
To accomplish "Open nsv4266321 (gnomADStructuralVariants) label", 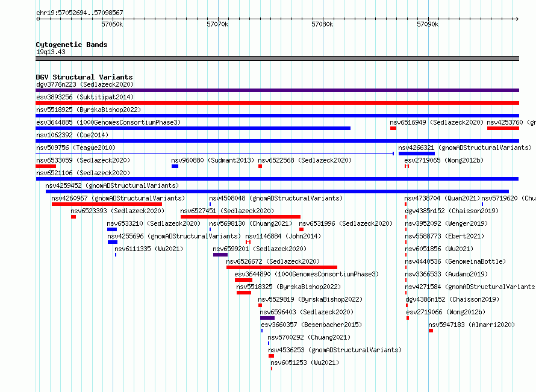I will pyautogui.click(x=465, y=148).
